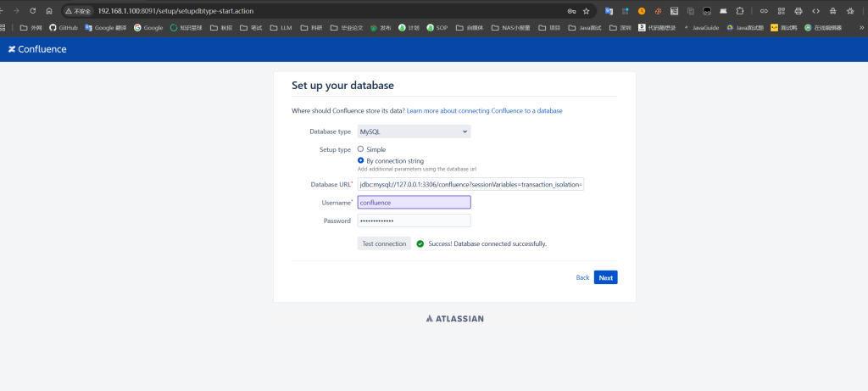Open the Tampermonkey-style black face extension icon
This screenshot has height=391, width=868.
707,10
